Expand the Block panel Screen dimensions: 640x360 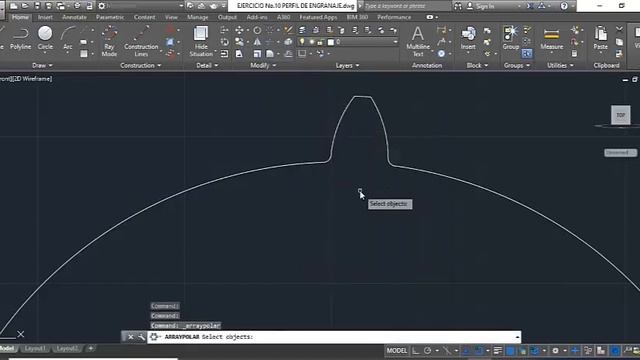(477, 65)
